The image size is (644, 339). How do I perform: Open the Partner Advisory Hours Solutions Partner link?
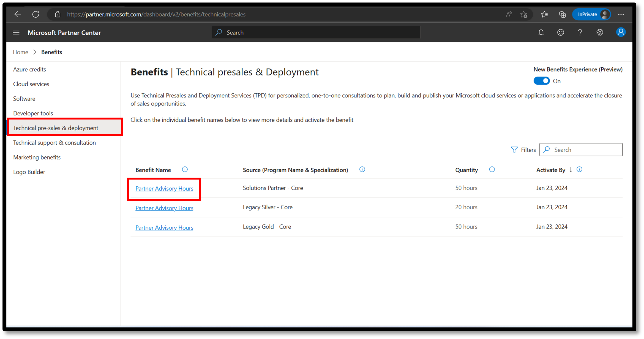coord(164,188)
